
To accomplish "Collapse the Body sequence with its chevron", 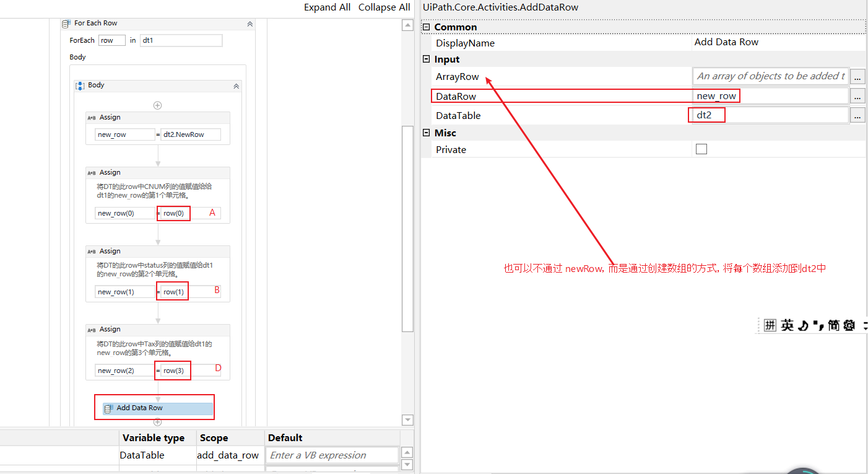I will (x=236, y=86).
